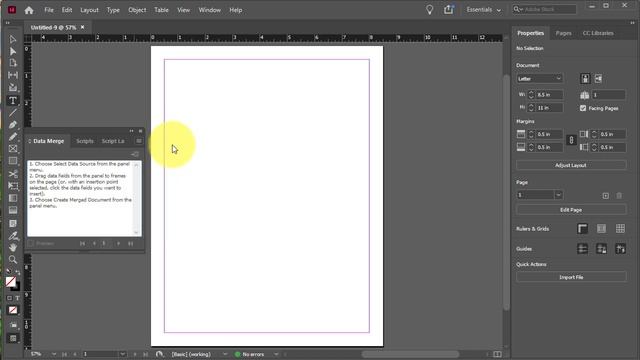
Task: Open the File menu
Action: tap(49, 10)
